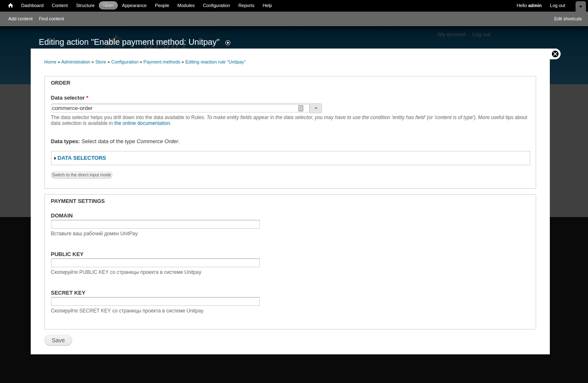This screenshot has height=383, width=588.
Task: Click Log out in the admin toolbar
Action: tap(557, 5)
